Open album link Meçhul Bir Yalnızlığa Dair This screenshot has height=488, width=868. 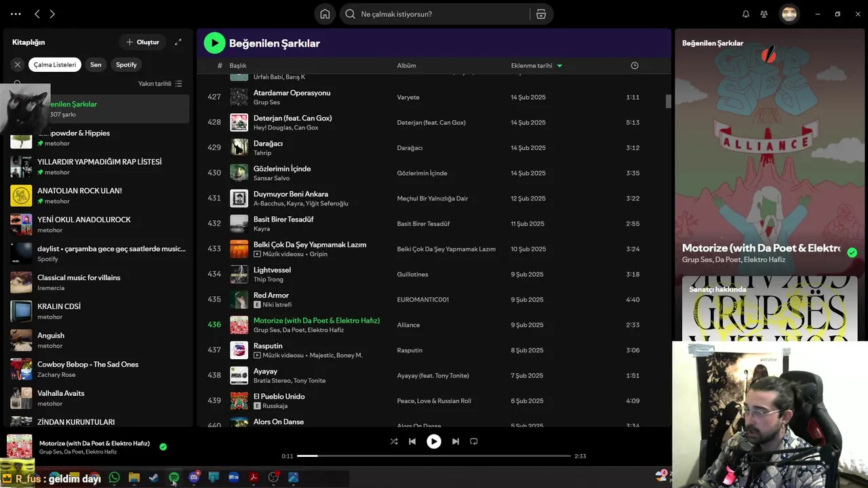click(x=432, y=199)
